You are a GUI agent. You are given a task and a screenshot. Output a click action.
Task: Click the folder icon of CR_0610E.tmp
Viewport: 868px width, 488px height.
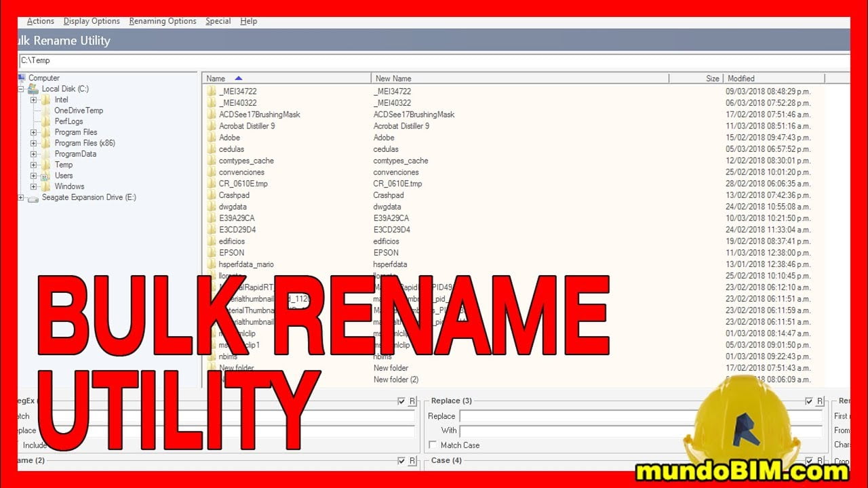[212, 184]
